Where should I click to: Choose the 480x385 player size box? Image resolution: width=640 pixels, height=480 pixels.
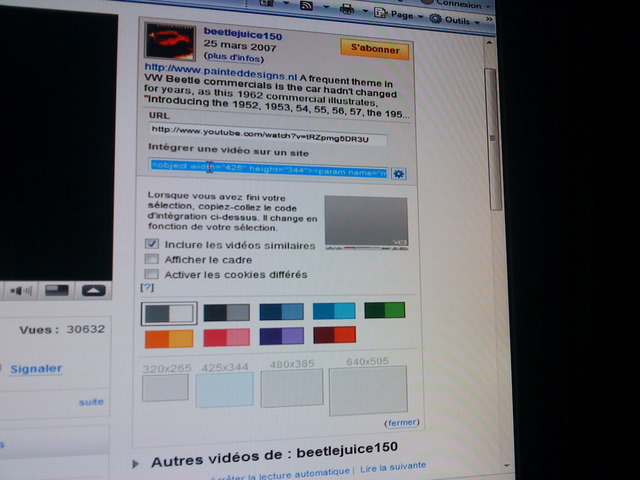point(292,388)
